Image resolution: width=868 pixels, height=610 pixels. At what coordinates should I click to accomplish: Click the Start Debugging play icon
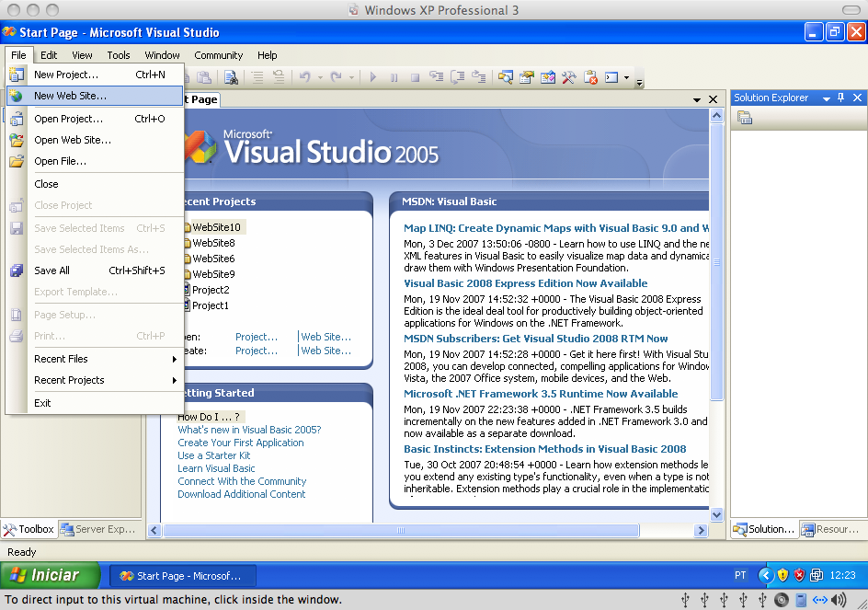pyautogui.click(x=372, y=77)
